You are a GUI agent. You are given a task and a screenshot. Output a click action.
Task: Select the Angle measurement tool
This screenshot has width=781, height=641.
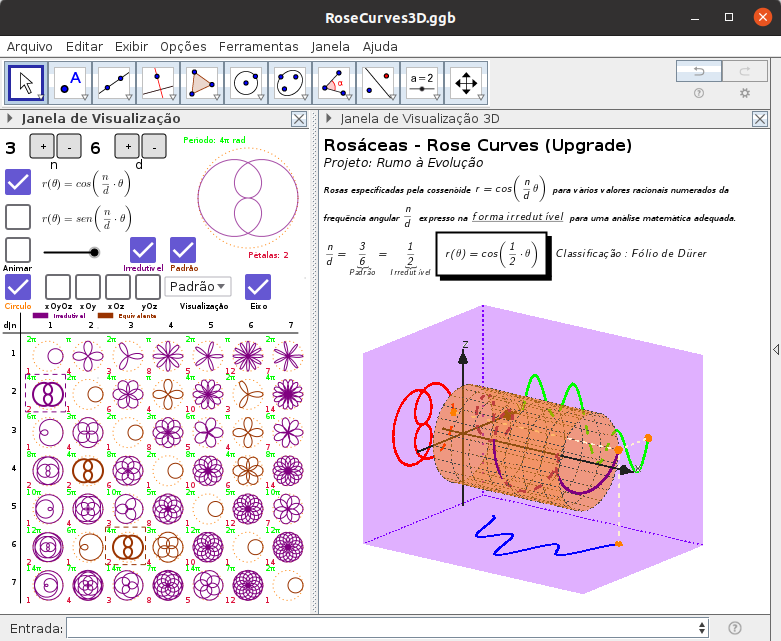334,83
